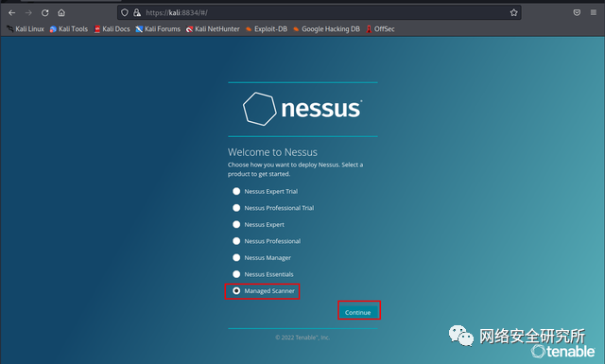The image size is (605, 364).
Task: Go back with the browser back arrow
Action: [x=12, y=12]
